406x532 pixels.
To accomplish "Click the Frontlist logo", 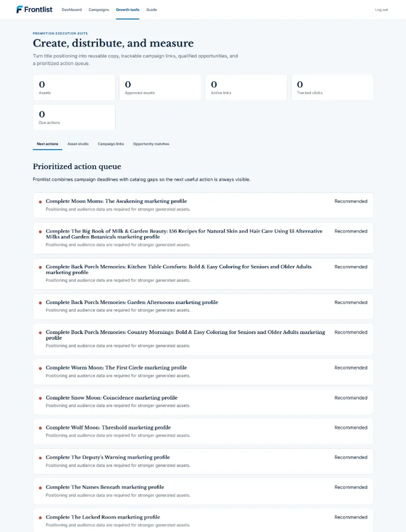I will click(x=34, y=9).
